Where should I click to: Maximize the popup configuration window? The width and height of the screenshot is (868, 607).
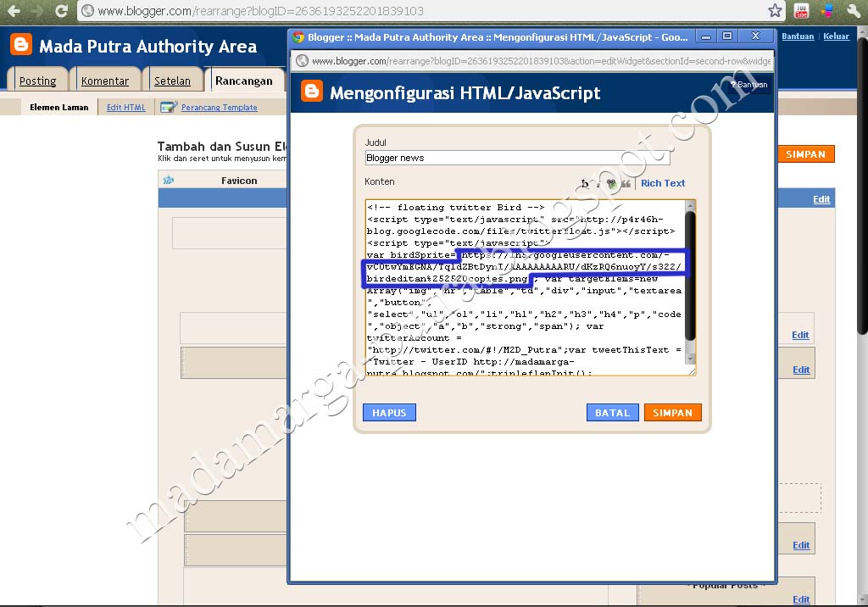727,36
